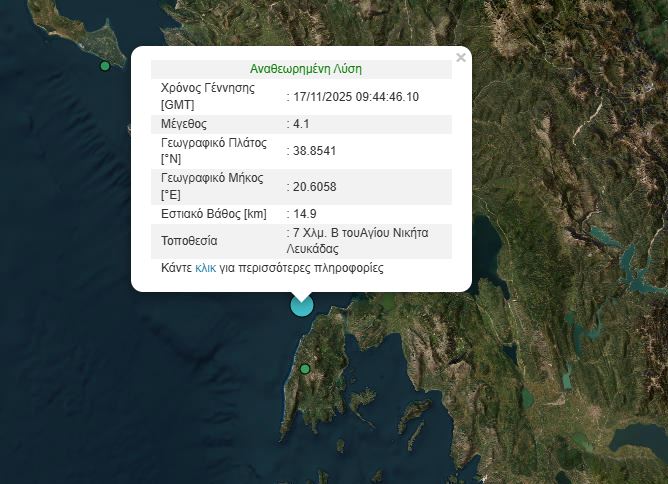The width and height of the screenshot is (668, 484).
Task: Click the "Γεωγραφικό Πλάτος [°N]" label
Action: click(x=213, y=151)
